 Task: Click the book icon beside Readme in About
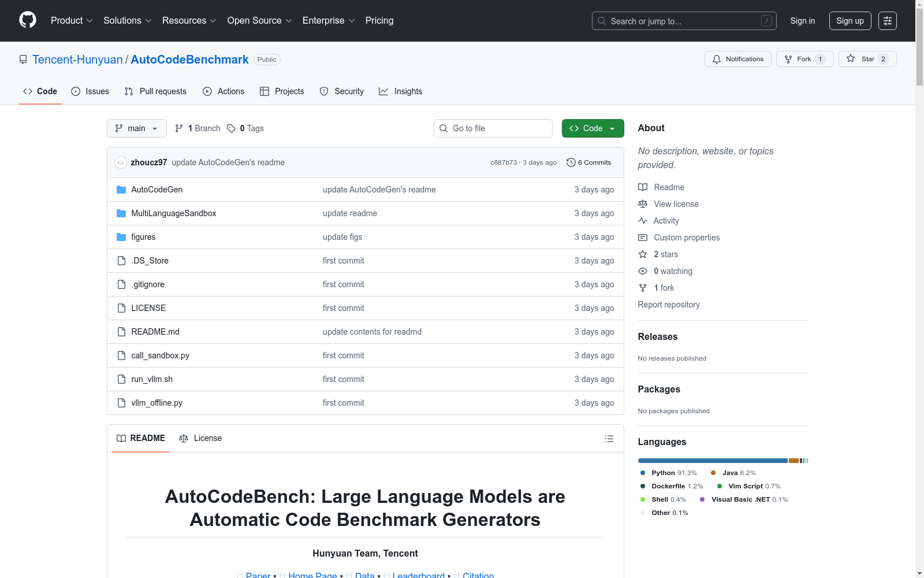pyautogui.click(x=643, y=187)
